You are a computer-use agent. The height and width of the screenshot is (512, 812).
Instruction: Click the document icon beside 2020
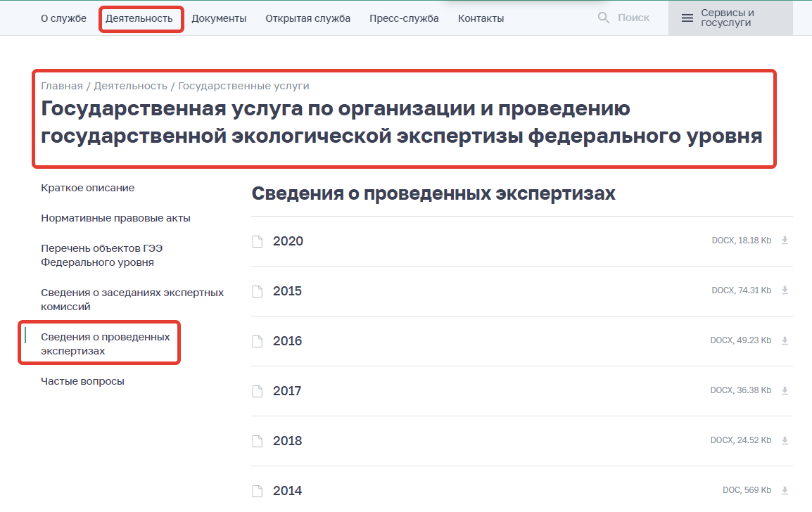point(258,241)
